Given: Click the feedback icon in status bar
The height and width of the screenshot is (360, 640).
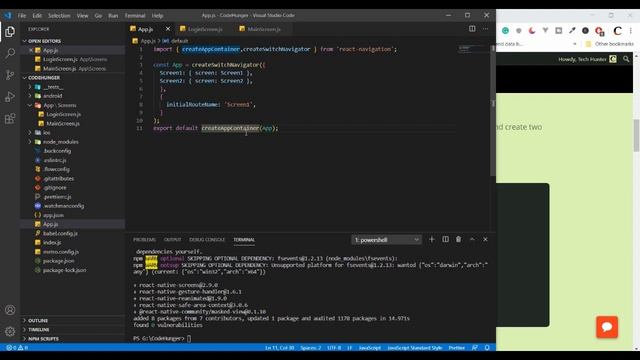Looking at the screenshot, I should coord(475,348).
